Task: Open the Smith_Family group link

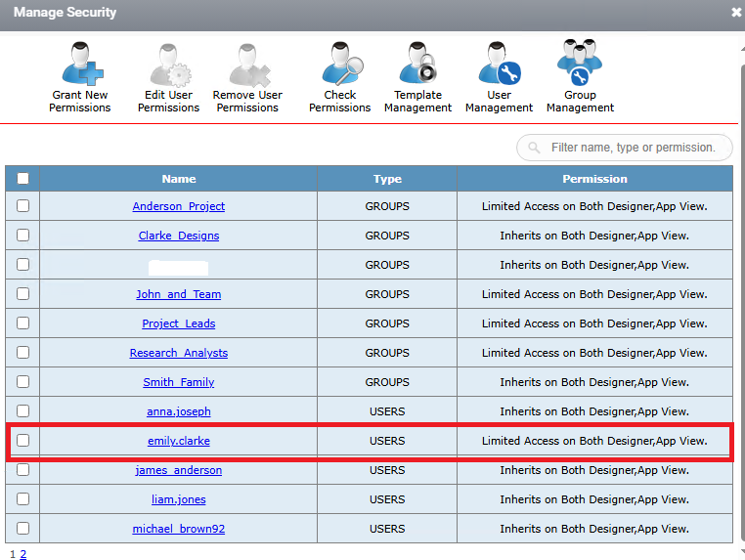Action: [x=179, y=382]
